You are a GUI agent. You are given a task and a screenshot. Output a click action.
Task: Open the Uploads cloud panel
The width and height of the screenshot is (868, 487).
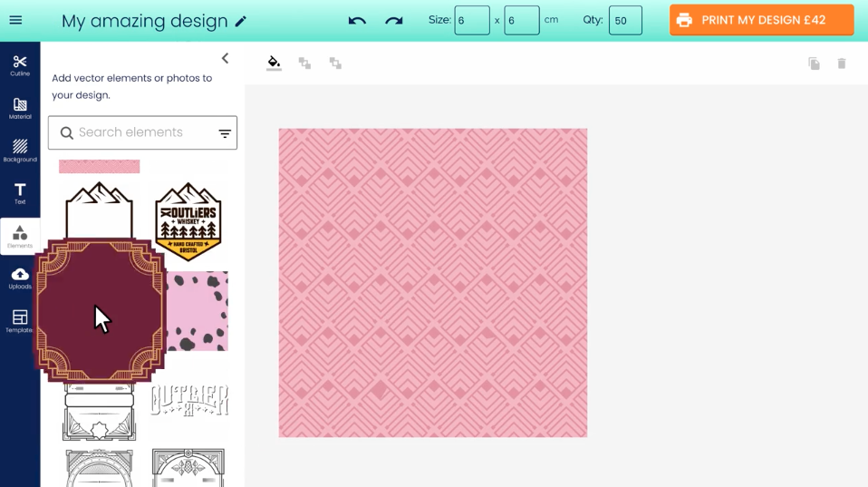[20, 278]
